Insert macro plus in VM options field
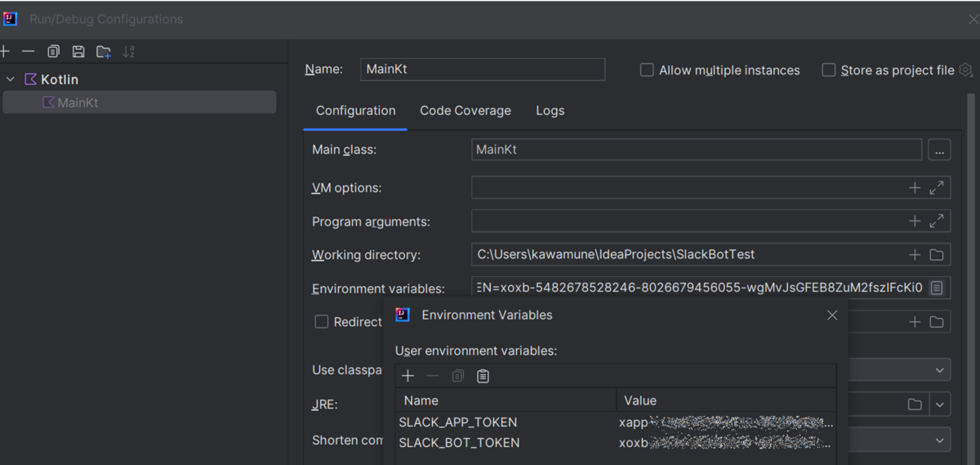The height and width of the screenshot is (465, 980). pos(915,188)
